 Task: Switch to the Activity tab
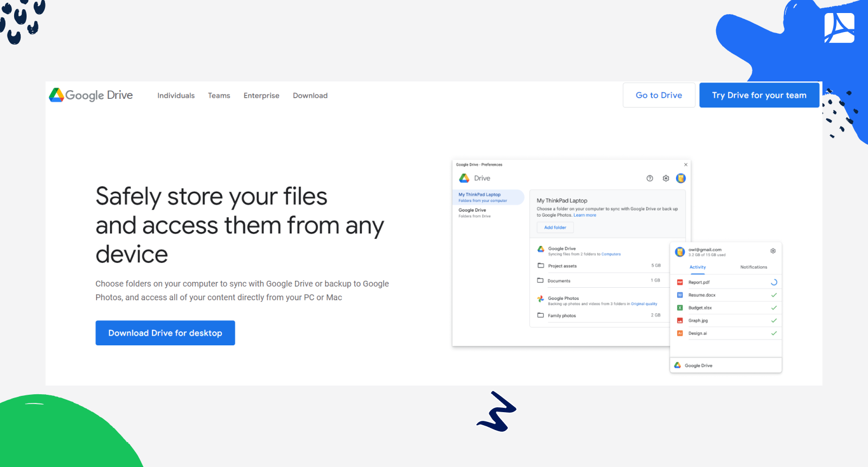coord(698,267)
